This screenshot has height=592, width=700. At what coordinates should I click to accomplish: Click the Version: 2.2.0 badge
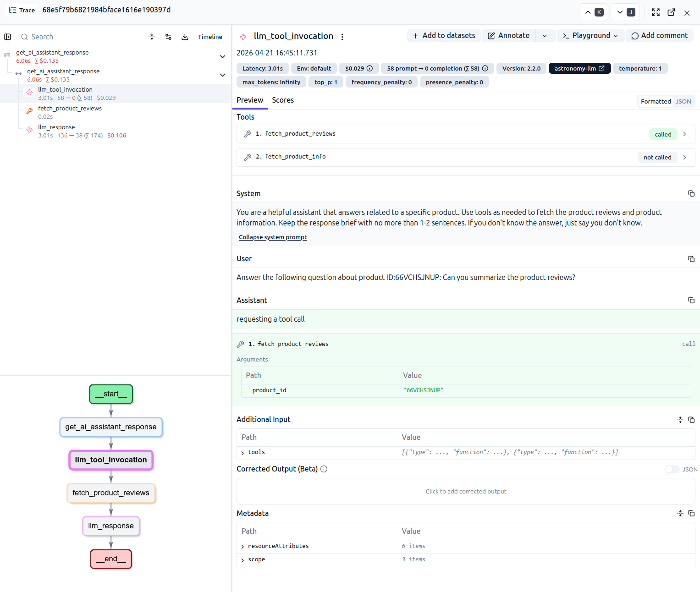click(521, 68)
